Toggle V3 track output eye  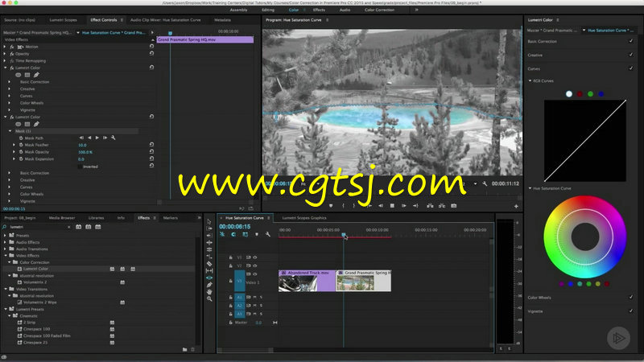click(254, 257)
